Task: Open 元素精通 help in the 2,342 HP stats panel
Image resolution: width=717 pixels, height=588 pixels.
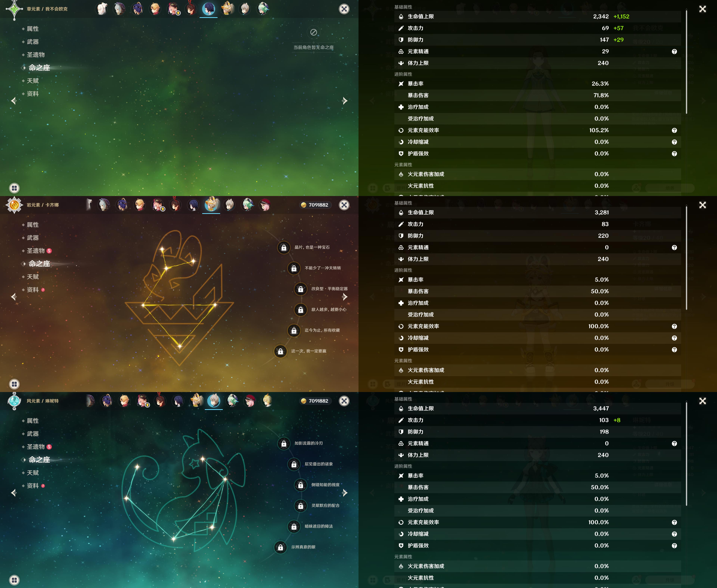Action: pyautogui.click(x=674, y=52)
